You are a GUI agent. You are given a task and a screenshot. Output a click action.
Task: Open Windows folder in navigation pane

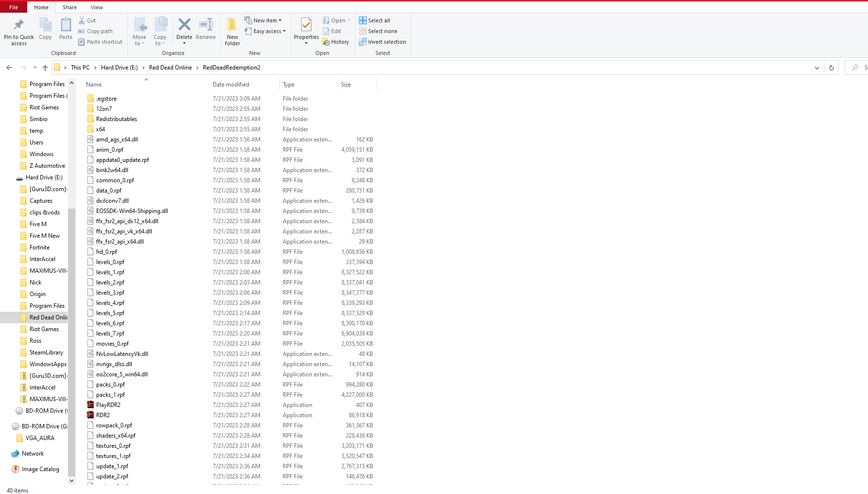click(x=41, y=154)
